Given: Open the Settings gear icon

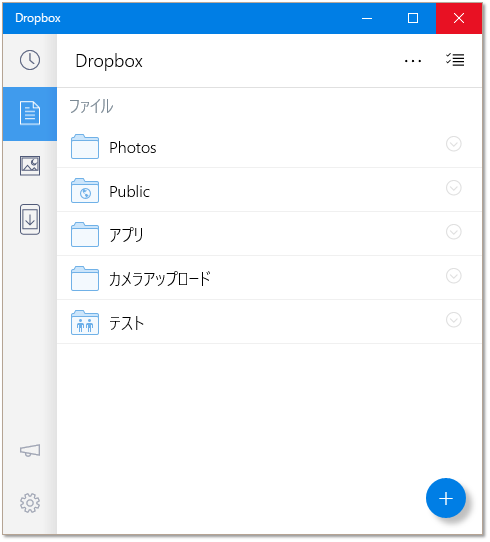Looking at the screenshot, I should (30, 503).
